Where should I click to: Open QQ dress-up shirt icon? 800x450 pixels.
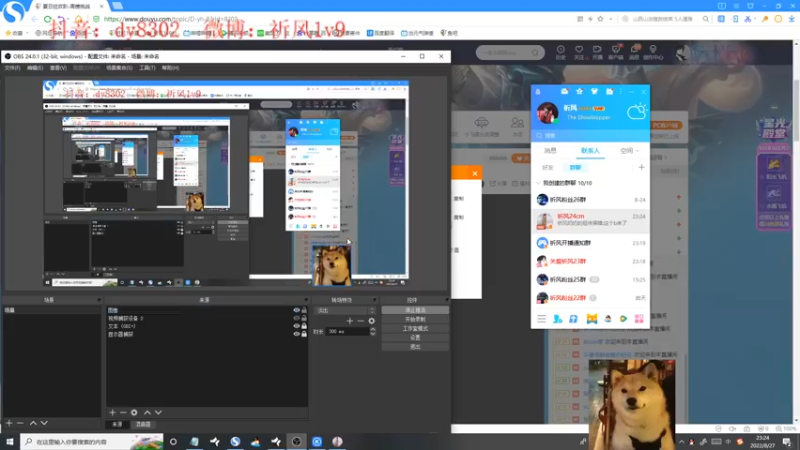(x=594, y=91)
